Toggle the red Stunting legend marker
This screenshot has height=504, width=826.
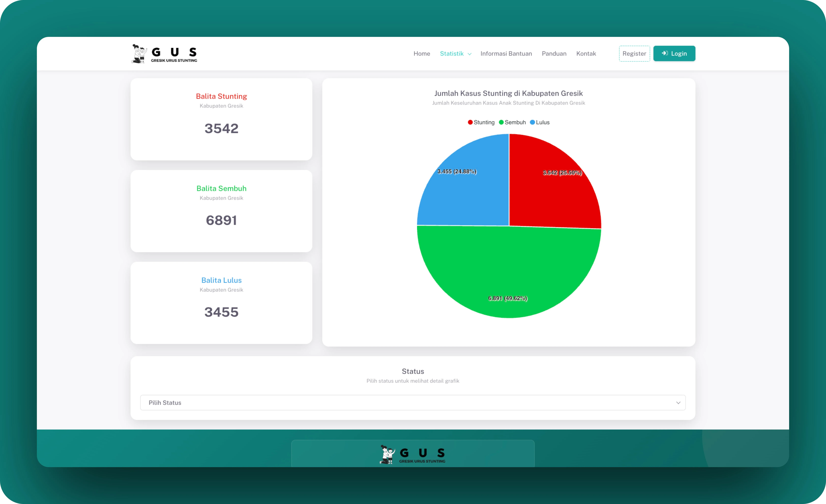[470, 122]
